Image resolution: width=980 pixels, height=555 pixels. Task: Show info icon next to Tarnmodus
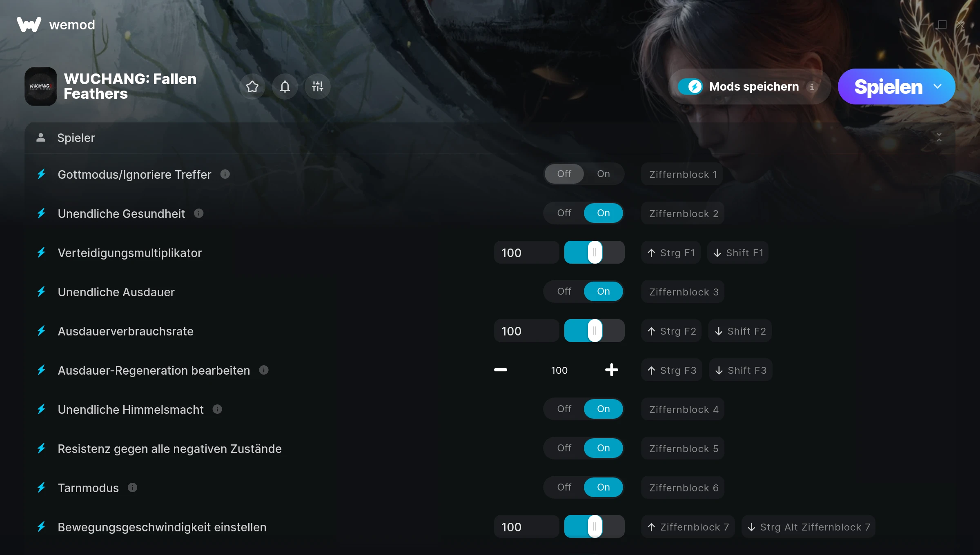coord(132,488)
